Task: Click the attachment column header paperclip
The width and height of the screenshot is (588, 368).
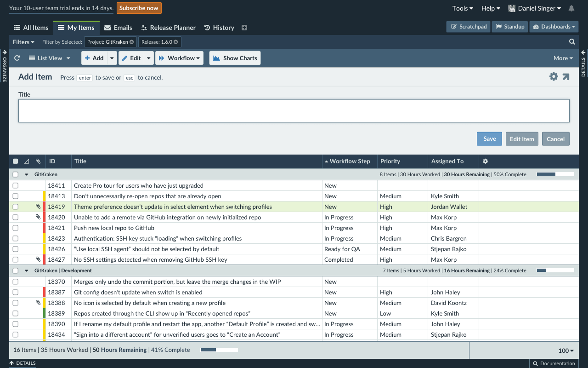Action: (38, 161)
